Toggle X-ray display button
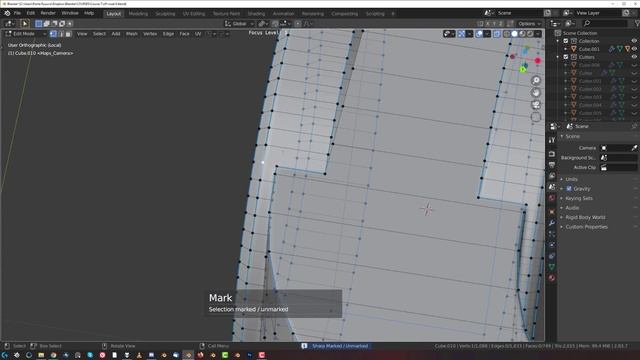This screenshot has height=360, width=640. click(497, 34)
